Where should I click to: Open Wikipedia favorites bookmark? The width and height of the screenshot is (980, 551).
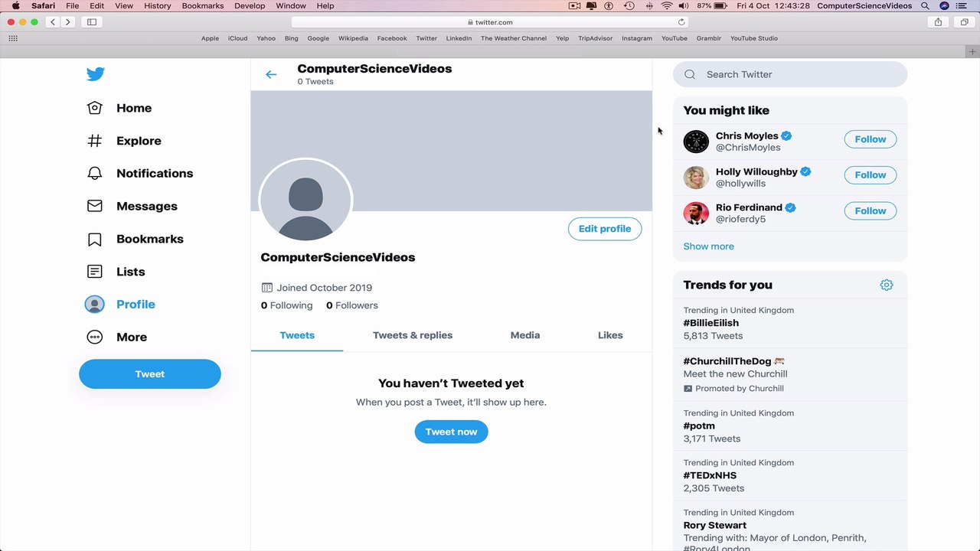point(353,38)
